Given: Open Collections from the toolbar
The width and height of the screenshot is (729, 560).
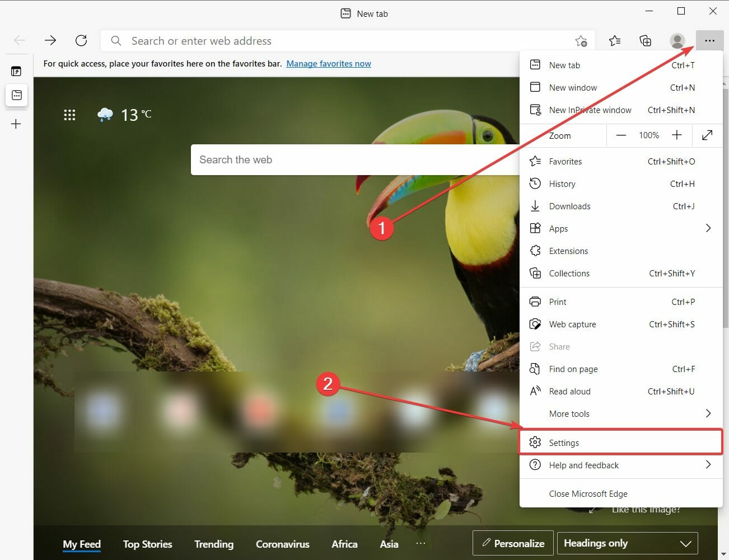Looking at the screenshot, I should coord(645,40).
